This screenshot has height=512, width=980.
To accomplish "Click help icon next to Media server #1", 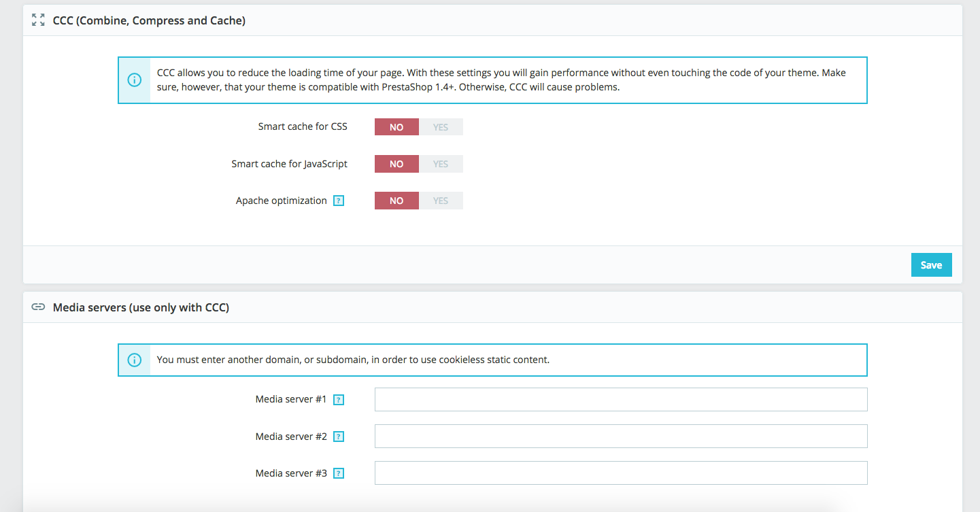I will pyautogui.click(x=339, y=400).
